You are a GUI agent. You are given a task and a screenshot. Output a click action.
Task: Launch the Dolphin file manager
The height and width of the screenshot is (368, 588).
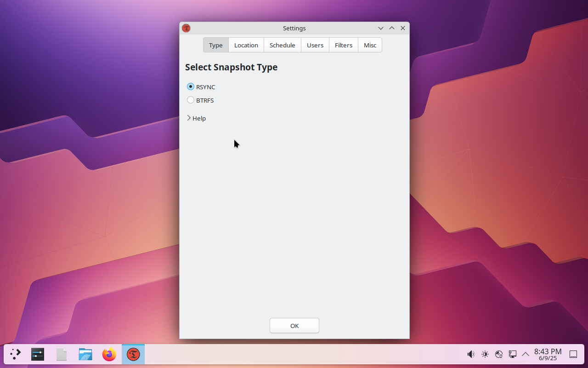coord(85,354)
